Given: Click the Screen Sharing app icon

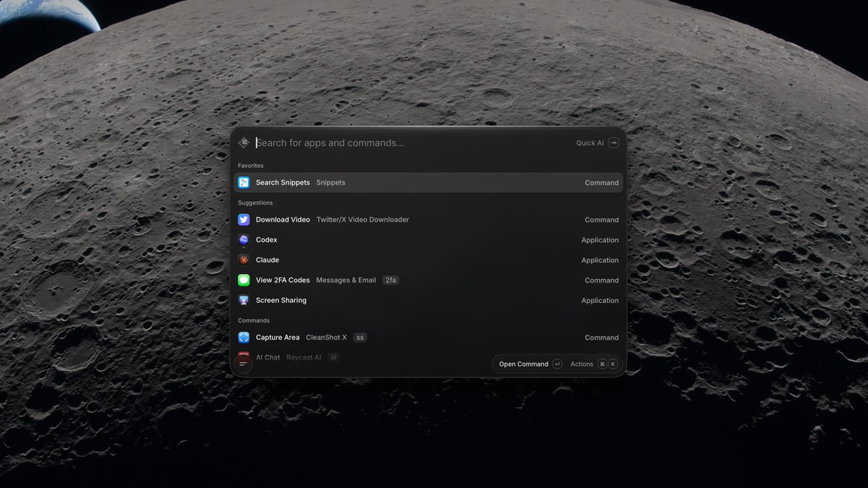Looking at the screenshot, I should point(244,301).
